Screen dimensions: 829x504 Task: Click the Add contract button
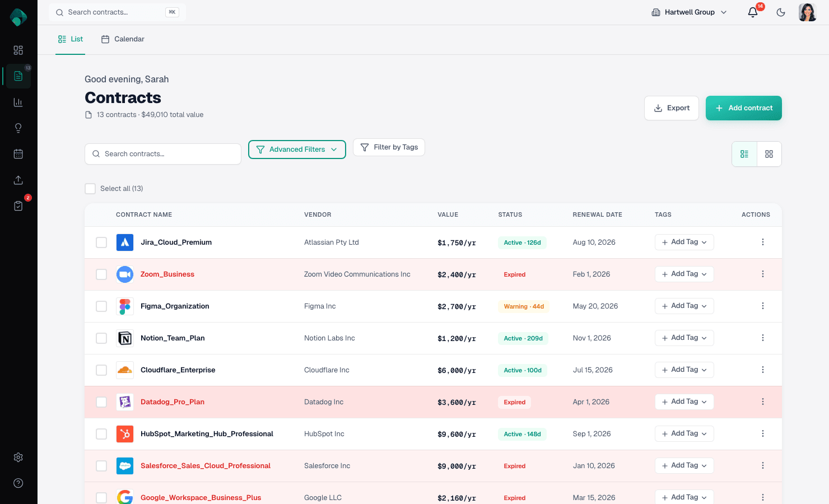tap(743, 108)
